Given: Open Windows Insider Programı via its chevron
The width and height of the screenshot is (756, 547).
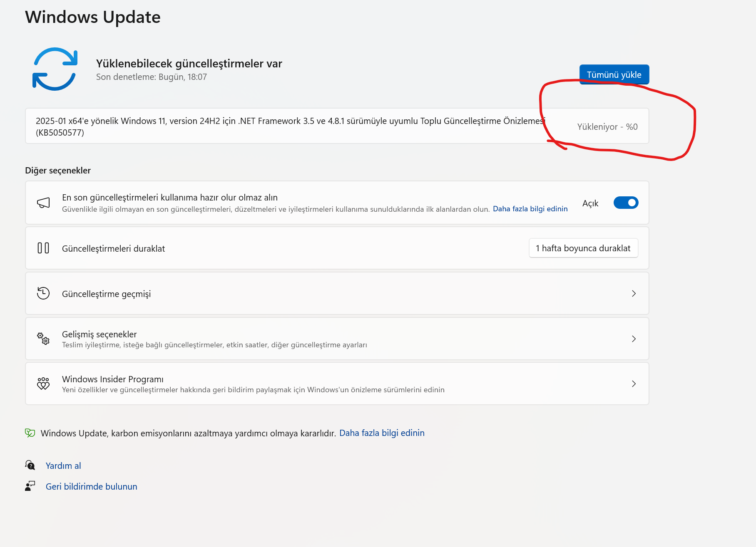Looking at the screenshot, I should 634,384.
